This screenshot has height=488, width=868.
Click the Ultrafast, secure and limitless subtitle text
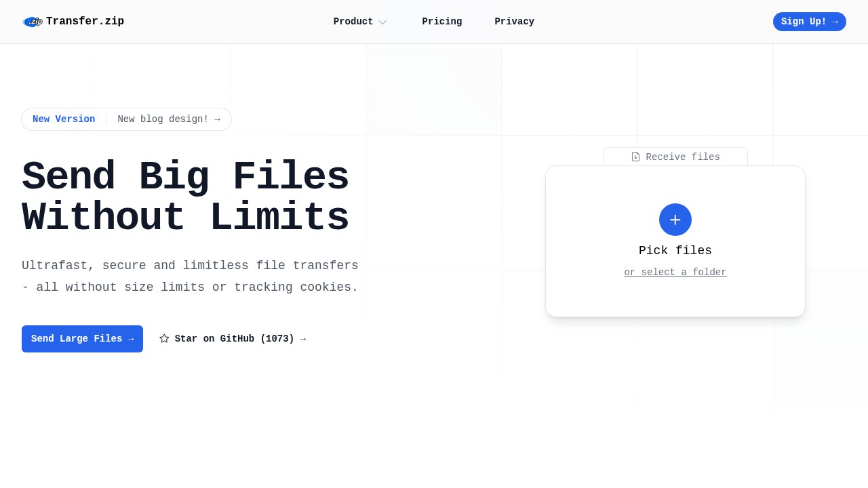(x=190, y=277)
